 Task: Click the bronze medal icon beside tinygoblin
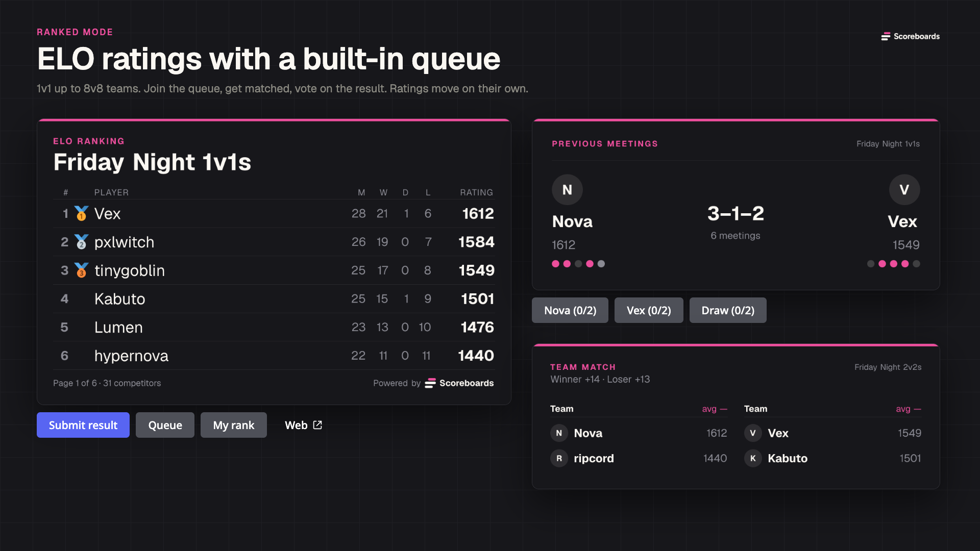[x=81, y=270]
